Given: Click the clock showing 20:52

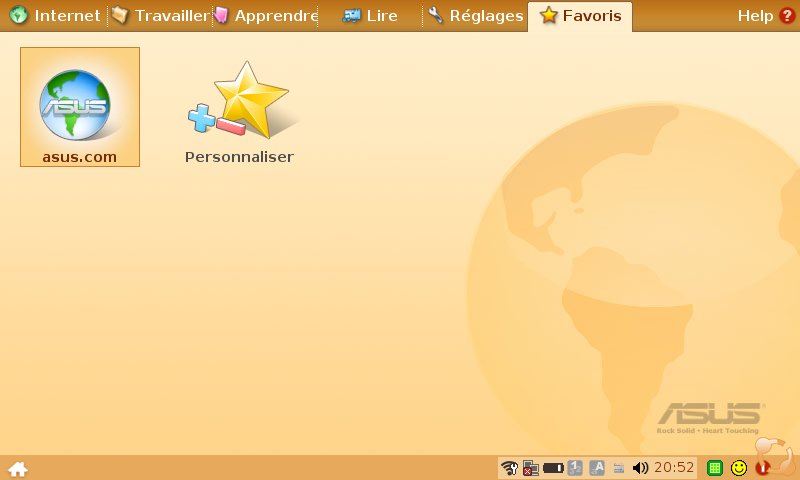Looking at the screenshot, I should tap(674, 467).
